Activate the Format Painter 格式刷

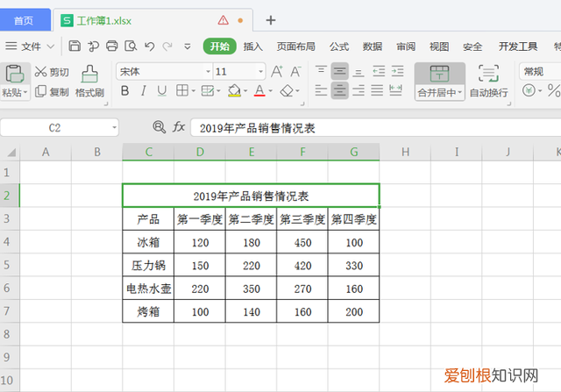point(89,82)
